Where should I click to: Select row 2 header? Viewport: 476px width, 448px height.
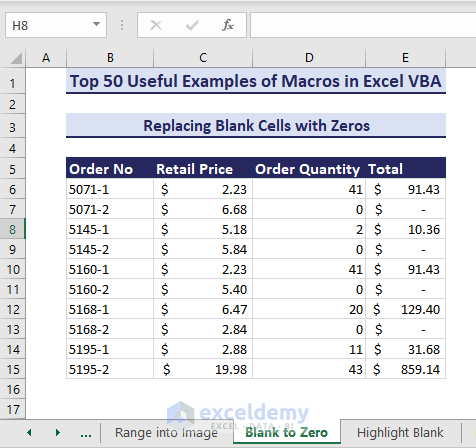[13, 105]
